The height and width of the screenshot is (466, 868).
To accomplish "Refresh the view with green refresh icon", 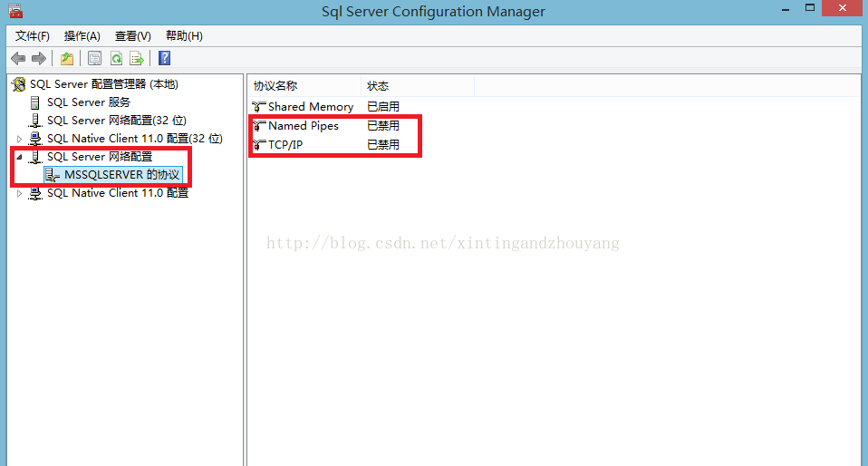I will pyautogui.click(x=116, y=58).
